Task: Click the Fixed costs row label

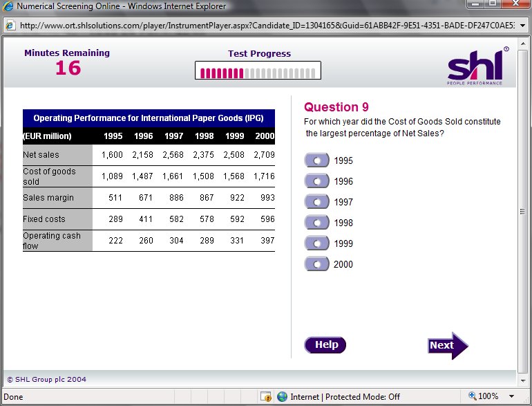Action: (44, 219)
